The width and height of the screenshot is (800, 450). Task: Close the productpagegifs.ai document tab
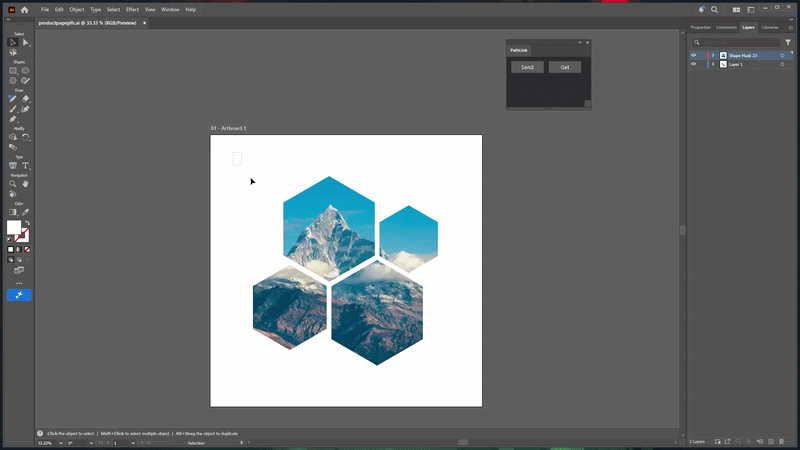pyautogui.click(x=144, y=23)
